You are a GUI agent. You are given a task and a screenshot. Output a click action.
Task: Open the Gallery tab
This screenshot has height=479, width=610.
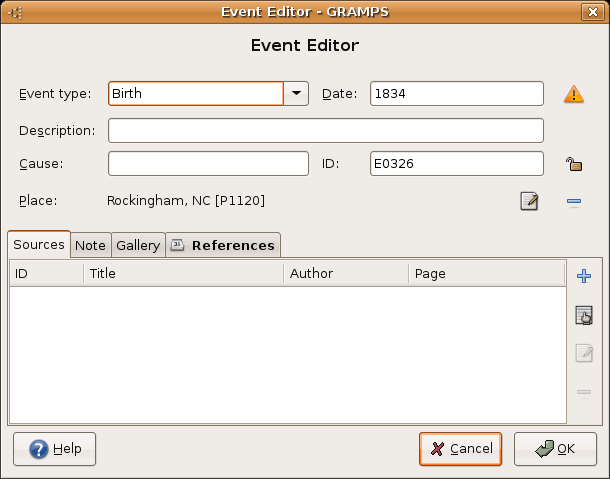[x=138, y=245]
